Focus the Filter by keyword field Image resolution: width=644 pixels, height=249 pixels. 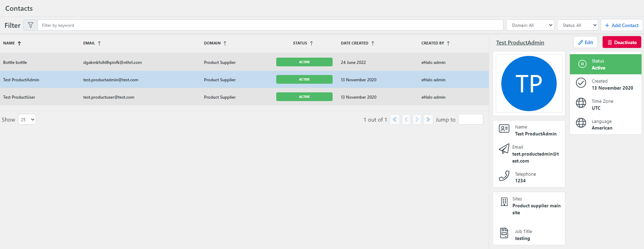point(270,25)
